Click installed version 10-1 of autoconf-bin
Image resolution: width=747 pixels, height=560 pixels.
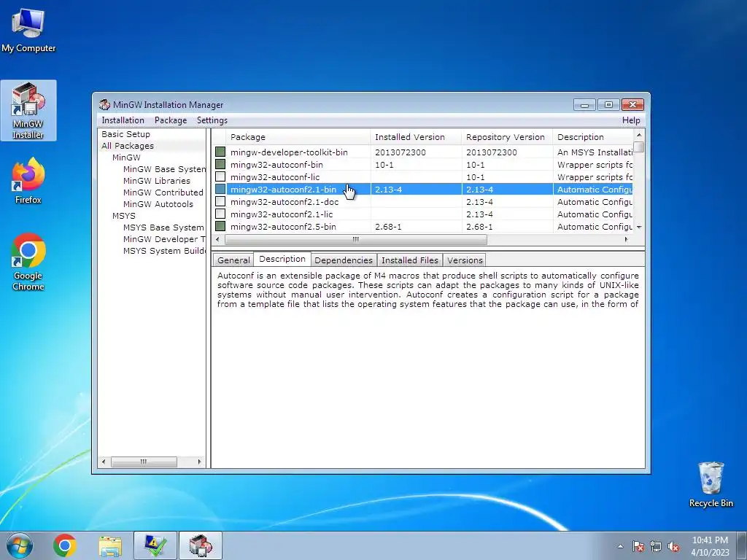click(383, 165)
